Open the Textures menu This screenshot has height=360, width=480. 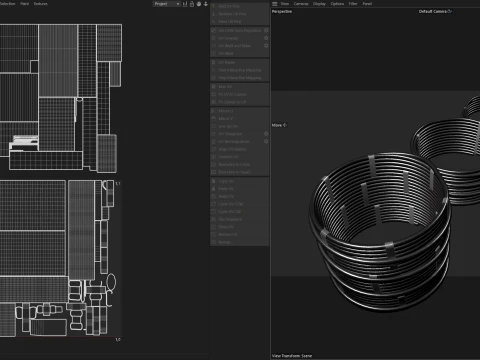(x=41, y=4)
